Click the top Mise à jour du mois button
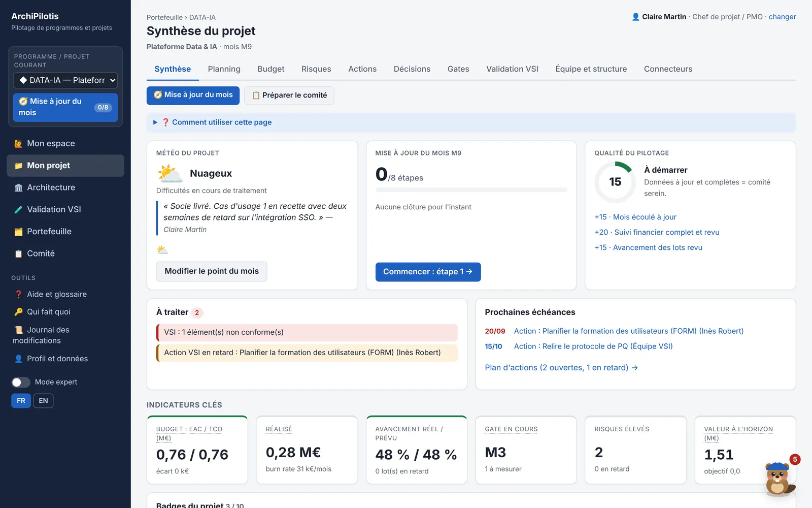812x508 pixels. (x=193, y=96)
